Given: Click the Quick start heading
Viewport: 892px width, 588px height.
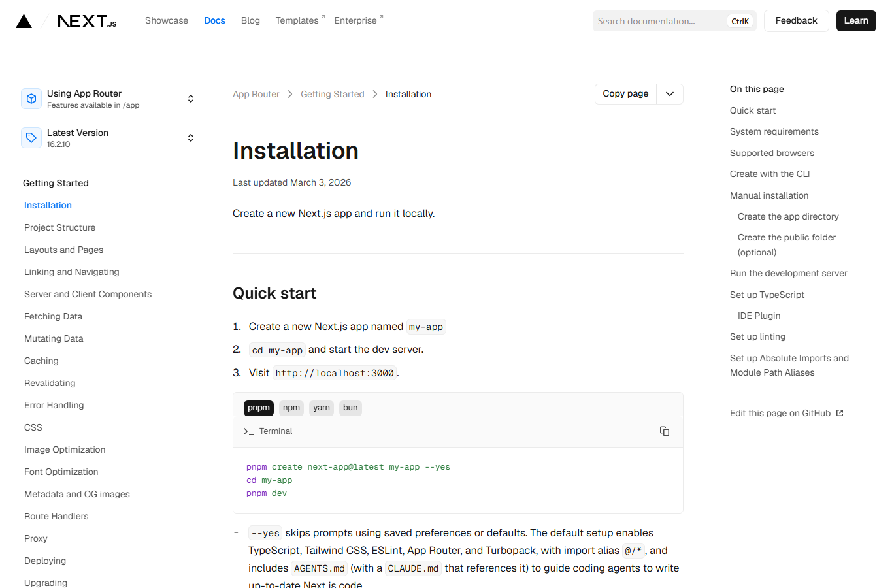Looking at the screenshot, I should pyautogui.click(x=274, y=293).
